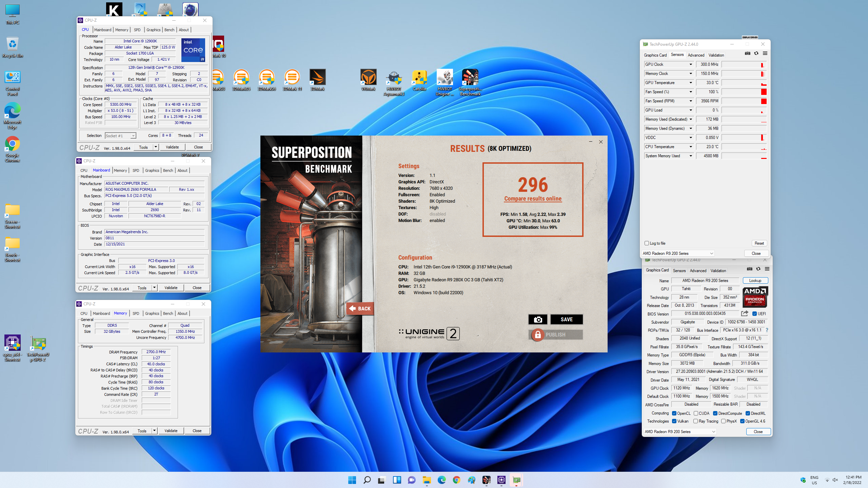The height and width of the screenshot is (488, 868).
Task: Open taskbar Search
Action: point(367,480)
